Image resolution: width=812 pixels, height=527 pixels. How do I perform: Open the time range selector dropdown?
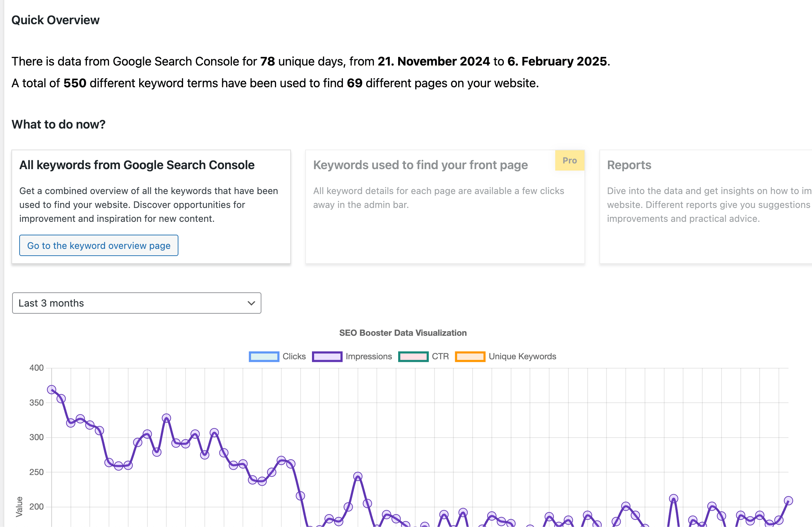click(136, 303)
